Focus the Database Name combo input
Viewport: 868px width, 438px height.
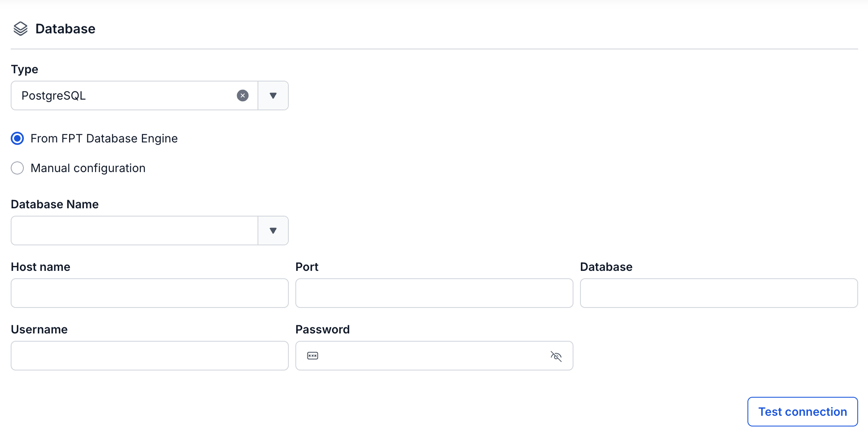pyautogui.click(x=134, y=231)
